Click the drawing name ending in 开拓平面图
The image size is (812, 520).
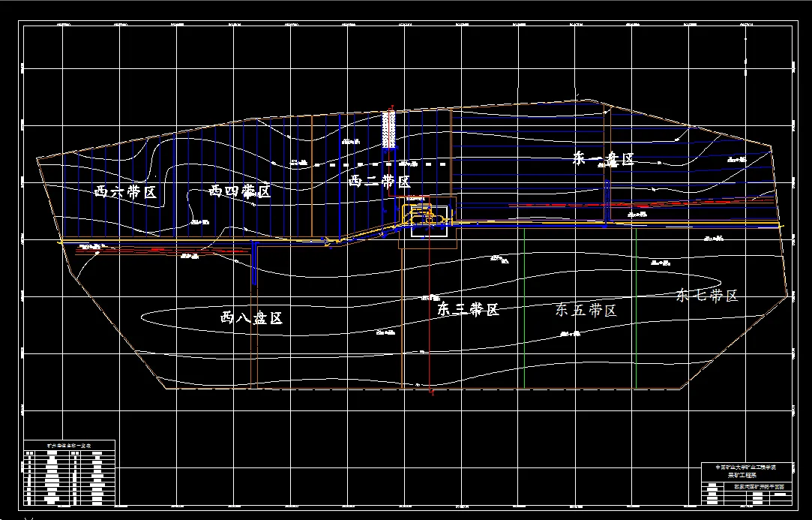(760, 487)
